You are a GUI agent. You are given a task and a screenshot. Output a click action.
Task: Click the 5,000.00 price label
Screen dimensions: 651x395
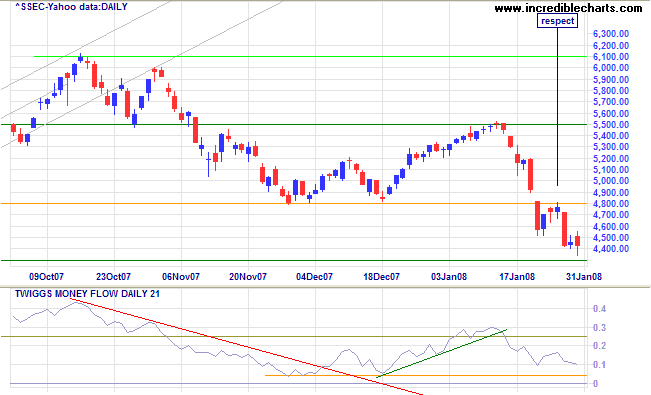point(611,181)
